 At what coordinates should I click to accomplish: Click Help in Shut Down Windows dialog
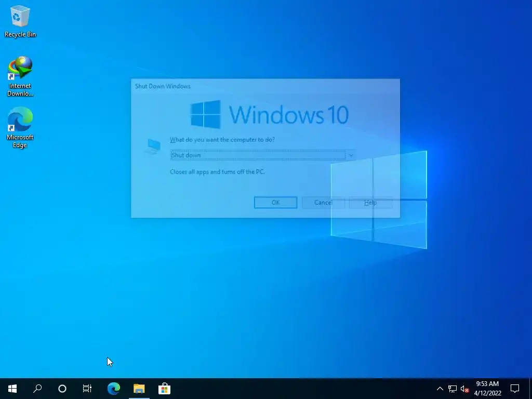pyautogui.click(x=370, y=203)
